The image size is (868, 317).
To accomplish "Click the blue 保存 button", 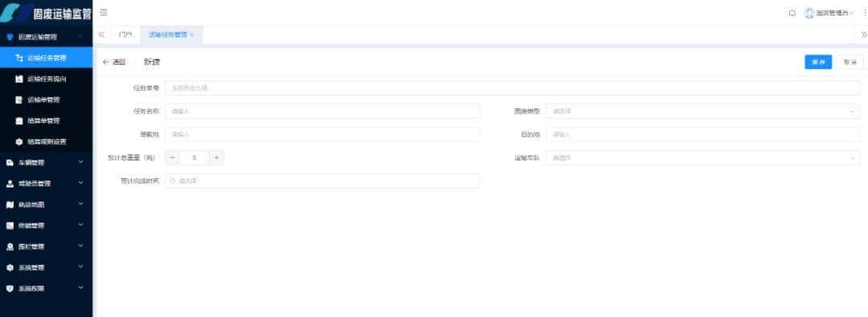I will (x=818, y=62).
